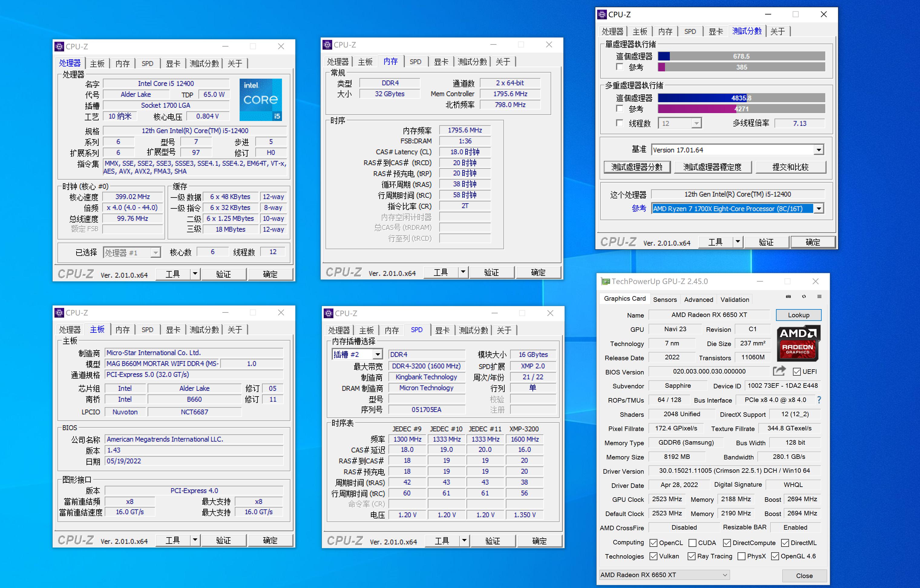The height and width of the screenshot is (588, 920).
Task: Toggle the UEFI checkbox
Action: 797,372
